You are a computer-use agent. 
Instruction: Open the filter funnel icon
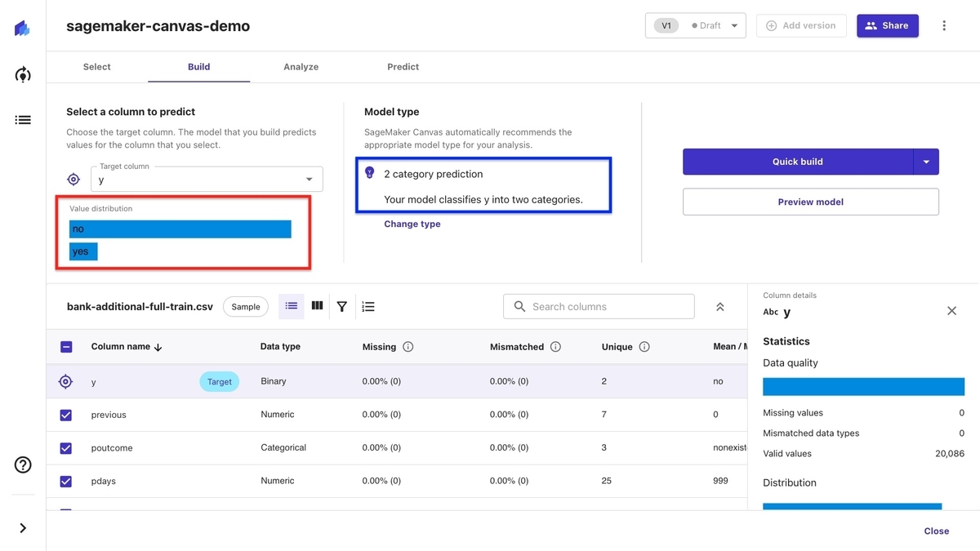[342, 307]
